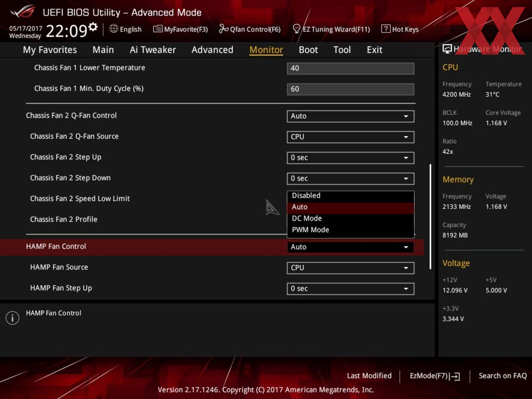The image size is (532, 399).
Task: Click the 05/17/2017 date text
Action: [x=26, y=28]
